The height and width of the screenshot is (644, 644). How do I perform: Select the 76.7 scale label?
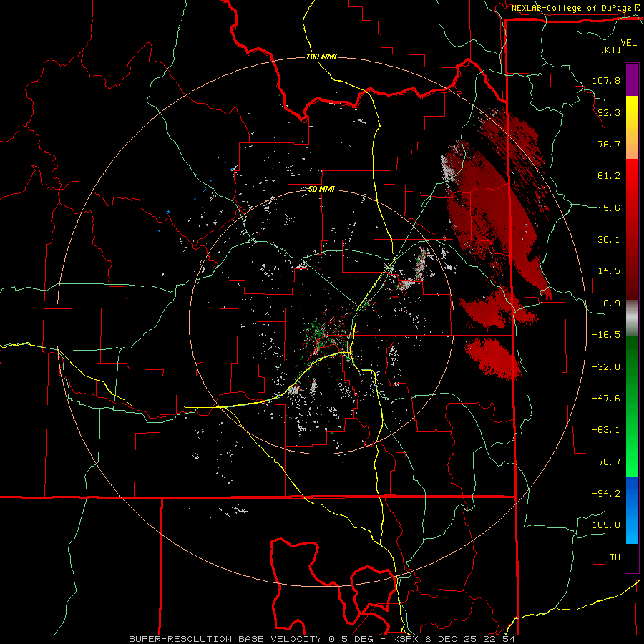[609, 144]
